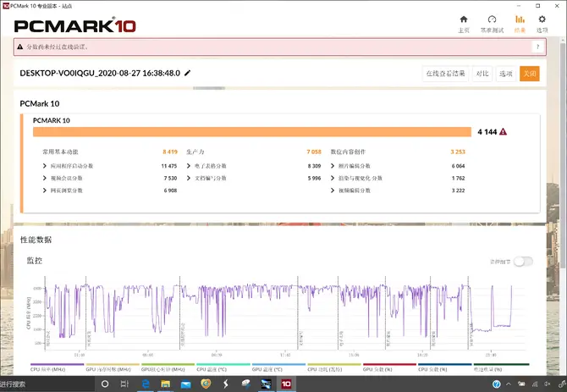Toggle the CPU 负载 (%) legend series
567x392 pixels.
click(x=445, y=367)
